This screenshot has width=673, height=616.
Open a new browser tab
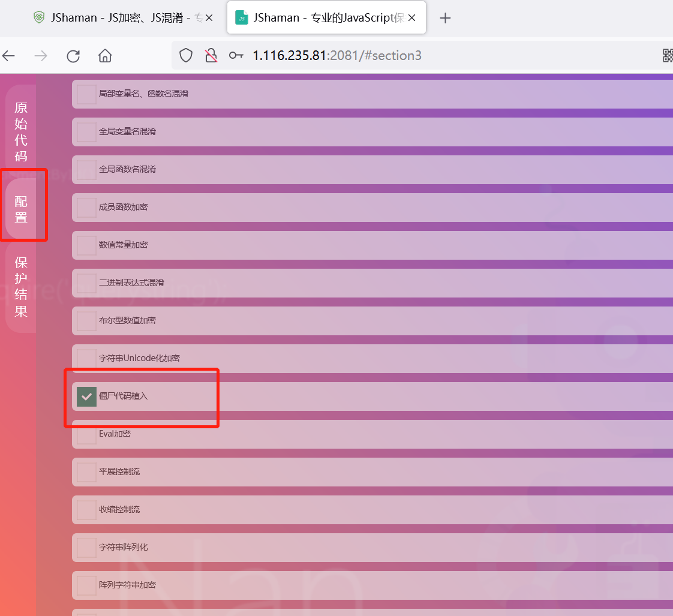pyautogui.click(x=445, y=18)
